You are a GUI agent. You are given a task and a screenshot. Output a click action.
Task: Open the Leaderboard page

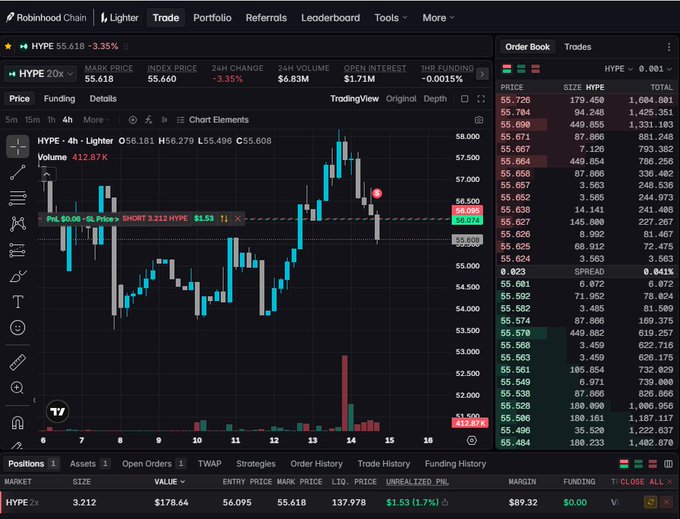(x=330, y=18)
